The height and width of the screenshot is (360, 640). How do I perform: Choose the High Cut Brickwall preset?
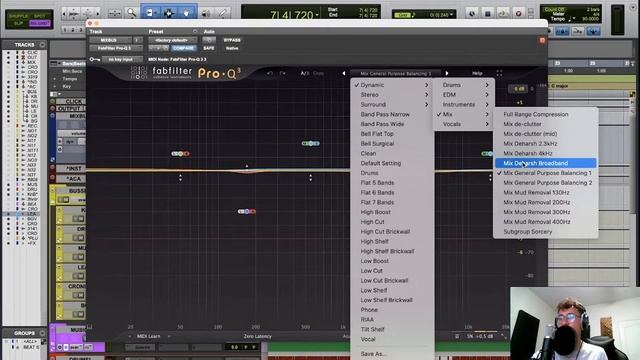coord(385,232)
